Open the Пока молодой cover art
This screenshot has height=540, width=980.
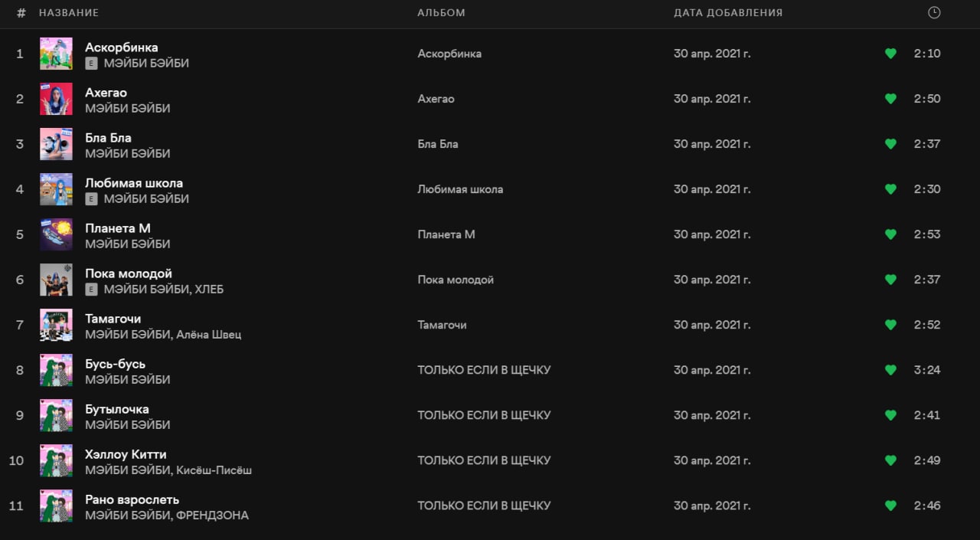(56, 280)
